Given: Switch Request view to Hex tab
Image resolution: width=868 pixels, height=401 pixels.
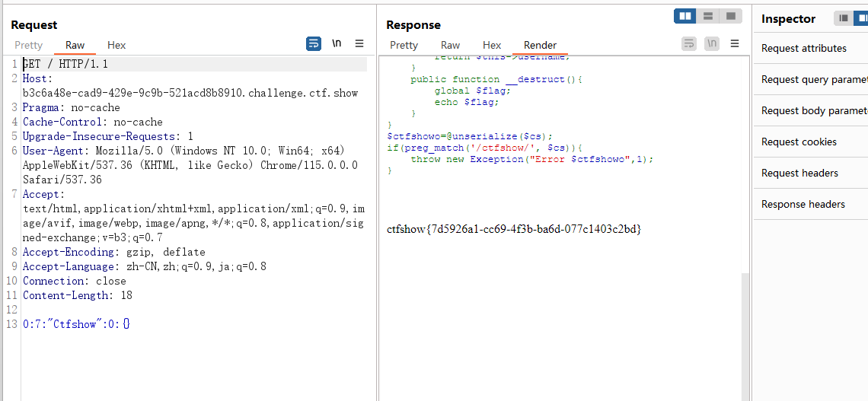Looking at the screenshot, I should [x=116, y=46].
